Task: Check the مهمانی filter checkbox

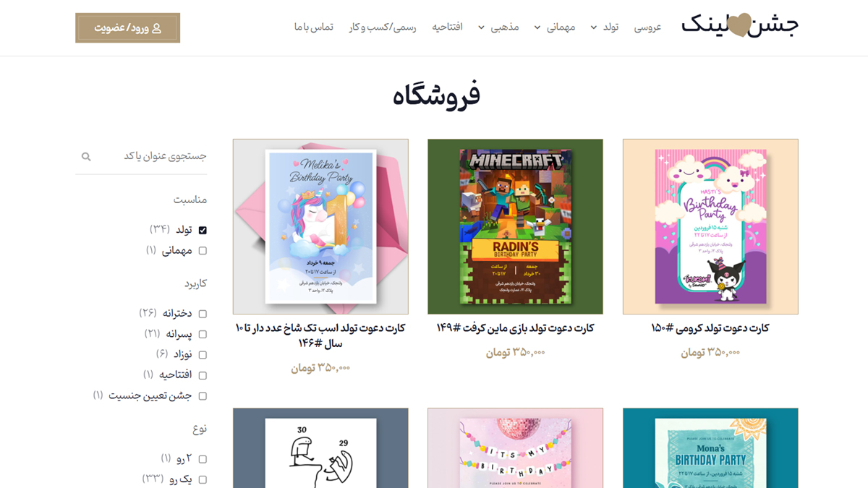Action: [x=203, y=251]
